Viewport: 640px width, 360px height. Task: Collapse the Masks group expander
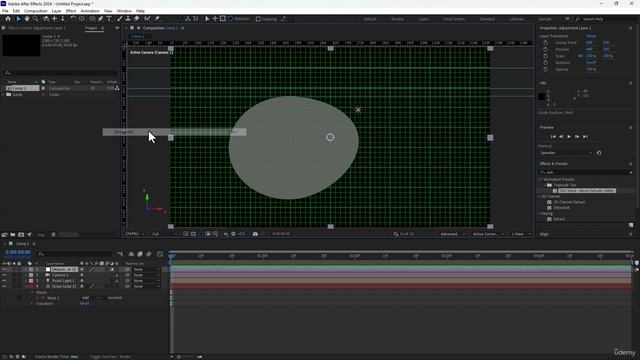point(32,292)
